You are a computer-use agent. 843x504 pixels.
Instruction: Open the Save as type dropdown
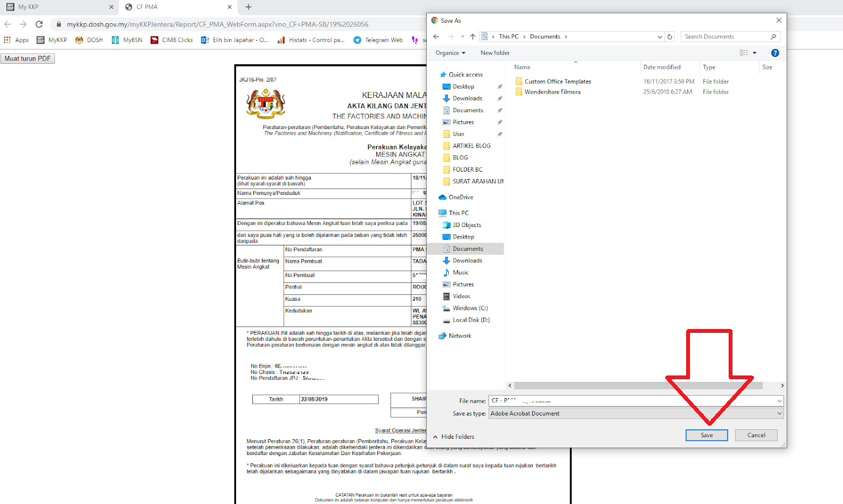point(779,413)
